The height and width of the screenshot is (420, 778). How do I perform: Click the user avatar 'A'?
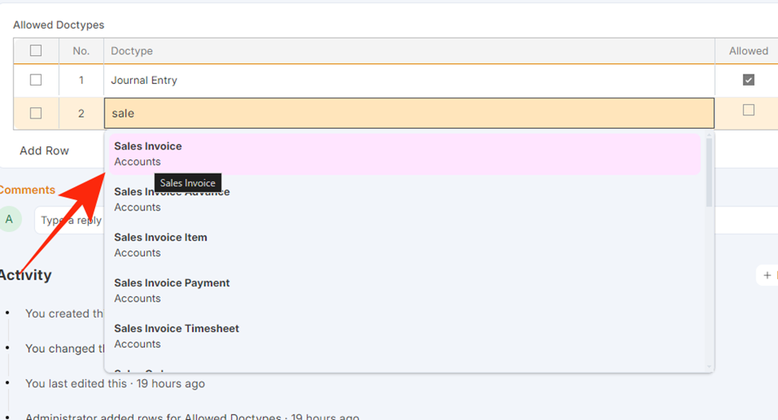[9, 219]
